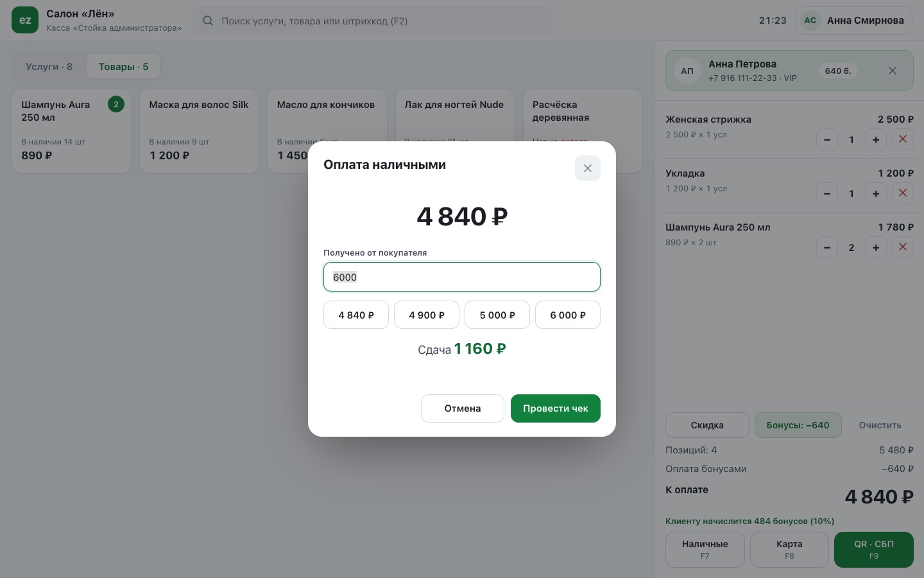Screen dimensions: 924x578
Task: Click Очистить to clear the receipt
Action: coord(880,425)
